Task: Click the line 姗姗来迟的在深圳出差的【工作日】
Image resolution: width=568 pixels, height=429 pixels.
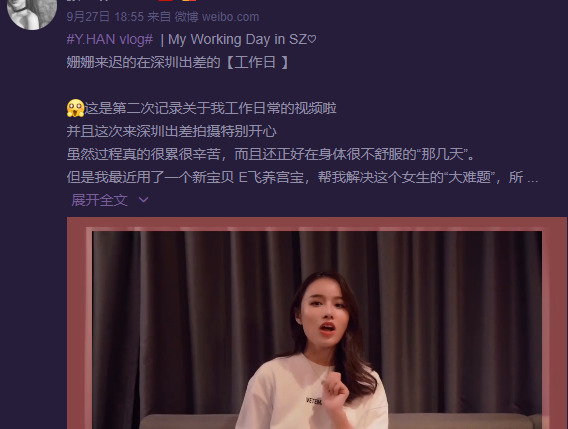Action: point(178,62)
